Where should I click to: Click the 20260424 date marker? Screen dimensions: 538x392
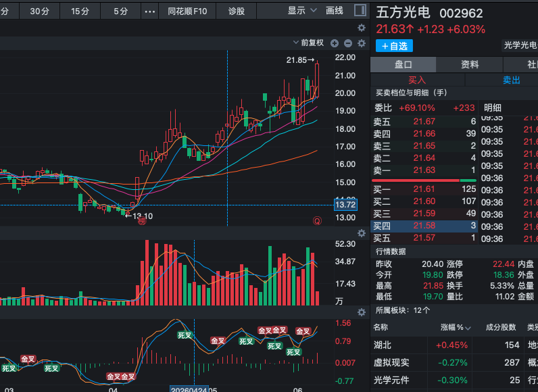pos(189,389)
